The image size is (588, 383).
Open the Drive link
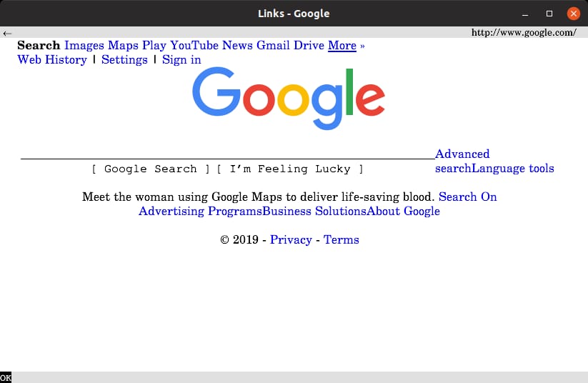pyautogui.click(x=309, y=46)
